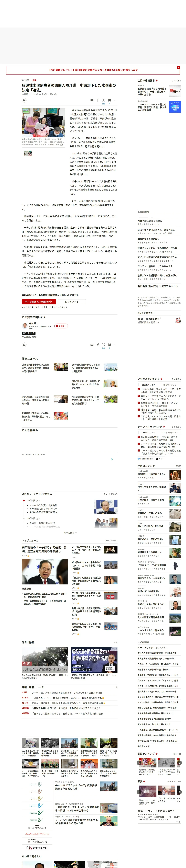
Task: Bookmark on Hatena from top share bar
Action: [109, 100]
